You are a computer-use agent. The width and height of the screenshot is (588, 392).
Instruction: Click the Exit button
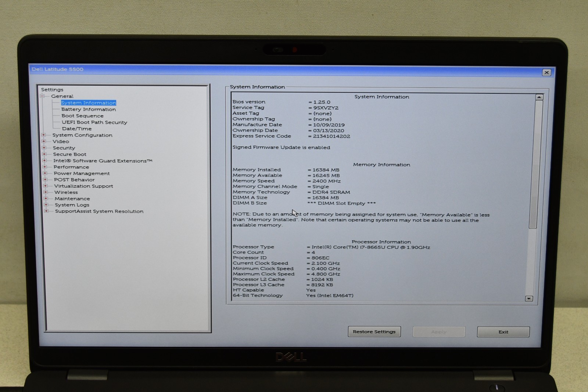[503, 332]
